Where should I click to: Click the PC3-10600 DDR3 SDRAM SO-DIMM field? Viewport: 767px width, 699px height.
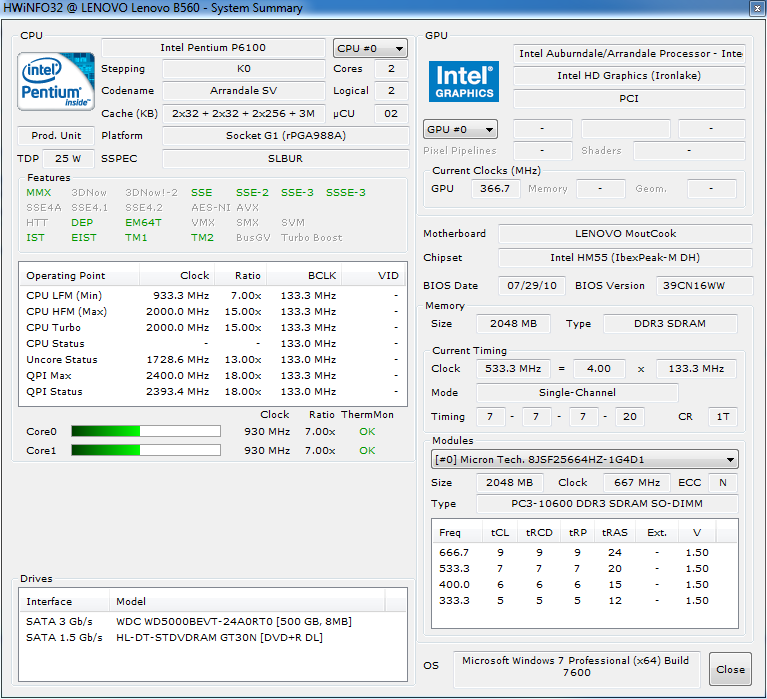pyautogui.click(x=607, y=503)
